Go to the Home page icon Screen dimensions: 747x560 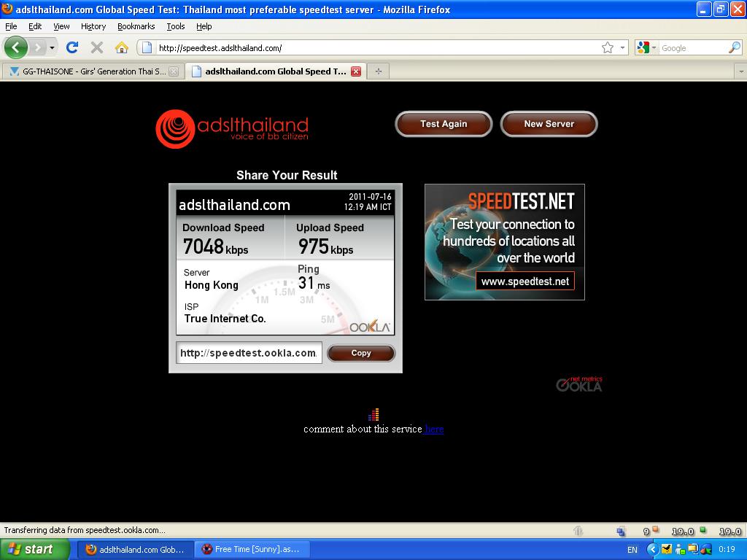[122, 47]
